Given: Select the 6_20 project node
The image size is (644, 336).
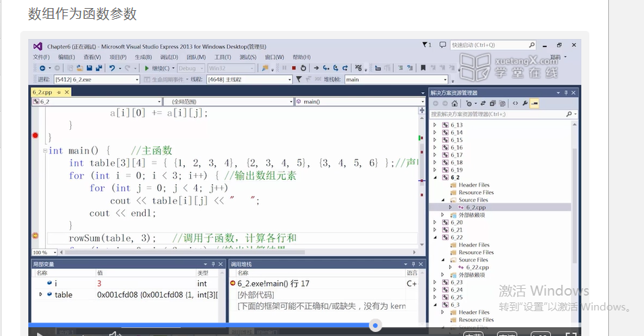Looking at the screenshot, I should tap(457, 222).
